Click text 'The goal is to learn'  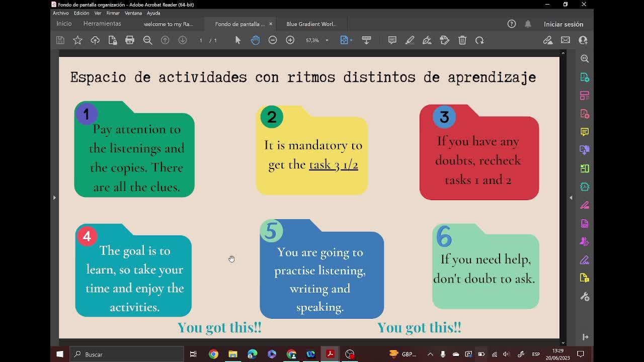134,260
